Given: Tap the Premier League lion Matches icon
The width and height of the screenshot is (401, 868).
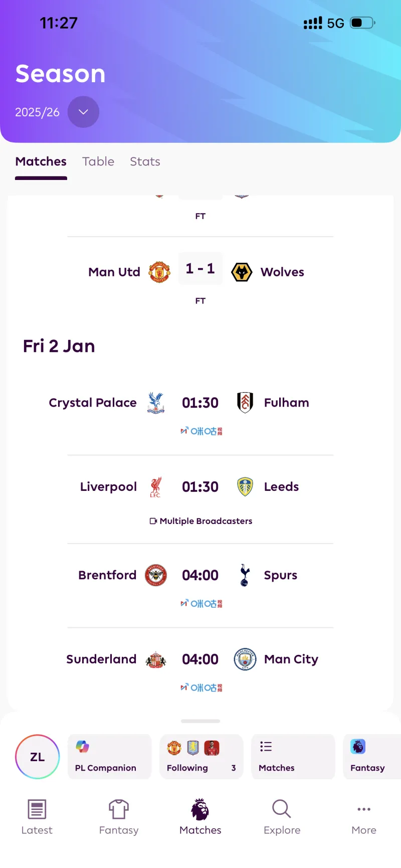Looking at the screenshot, I should click(200, 809).
